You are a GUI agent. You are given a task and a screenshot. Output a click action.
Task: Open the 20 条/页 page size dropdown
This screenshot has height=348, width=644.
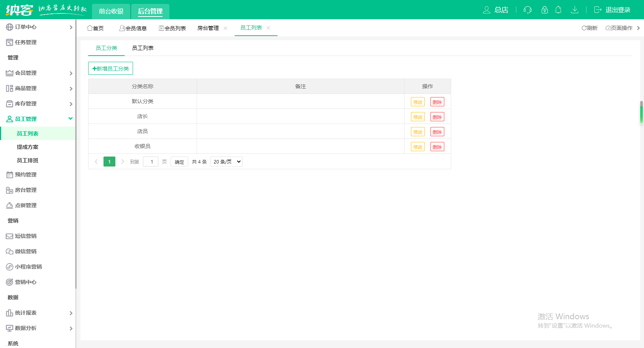227,162
